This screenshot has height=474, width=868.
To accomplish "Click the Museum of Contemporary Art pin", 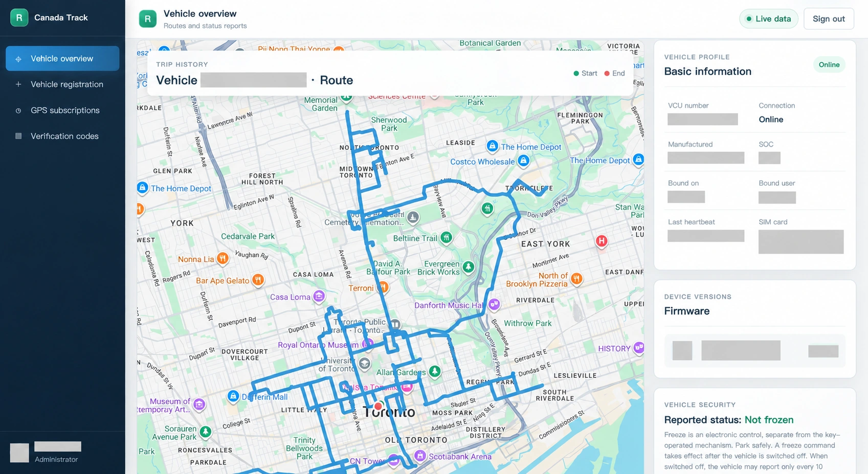I will [199, 404].
